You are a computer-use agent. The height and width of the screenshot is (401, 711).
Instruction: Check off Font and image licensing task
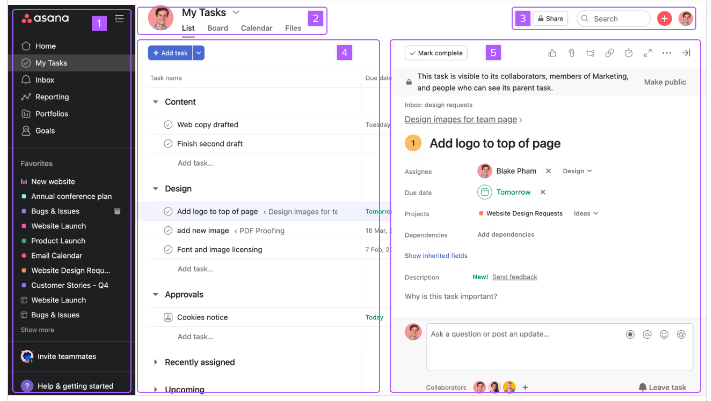168,249
